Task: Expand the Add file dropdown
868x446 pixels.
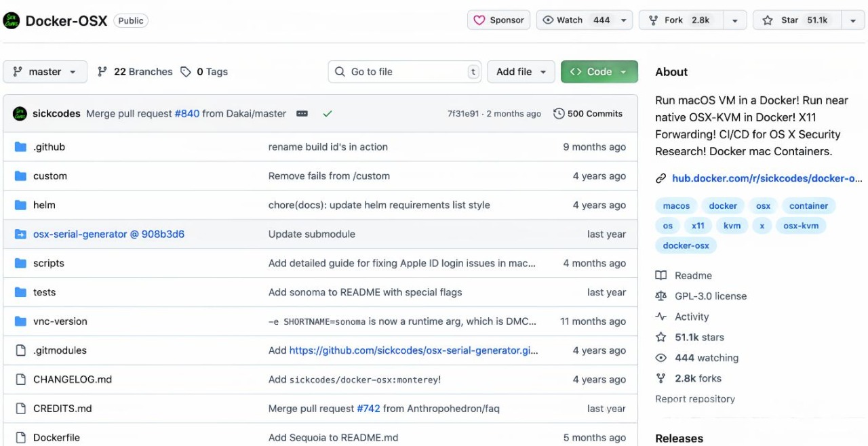Action: click(x=521, y=72)
